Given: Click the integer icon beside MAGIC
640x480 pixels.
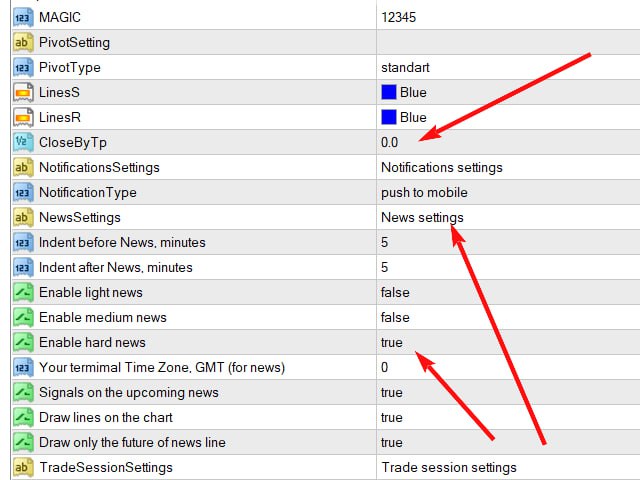Looking at the screenshot, I should (x=22, y=17).
